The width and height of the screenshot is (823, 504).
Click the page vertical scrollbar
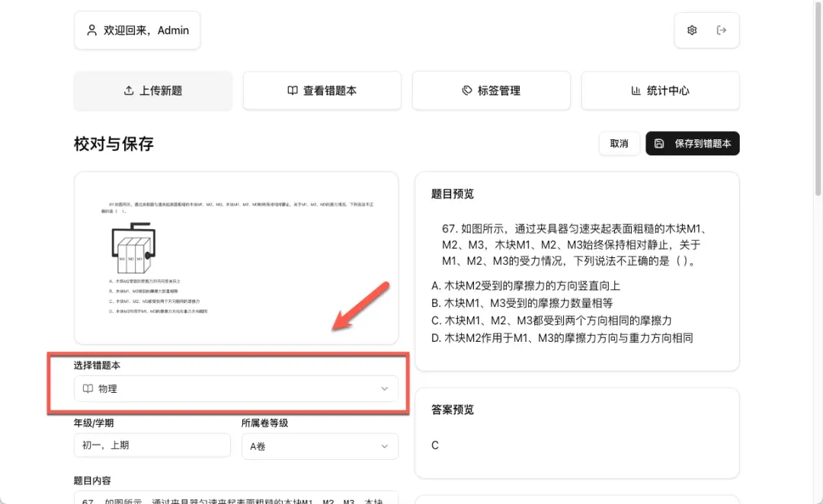click(x=818, y=98)
